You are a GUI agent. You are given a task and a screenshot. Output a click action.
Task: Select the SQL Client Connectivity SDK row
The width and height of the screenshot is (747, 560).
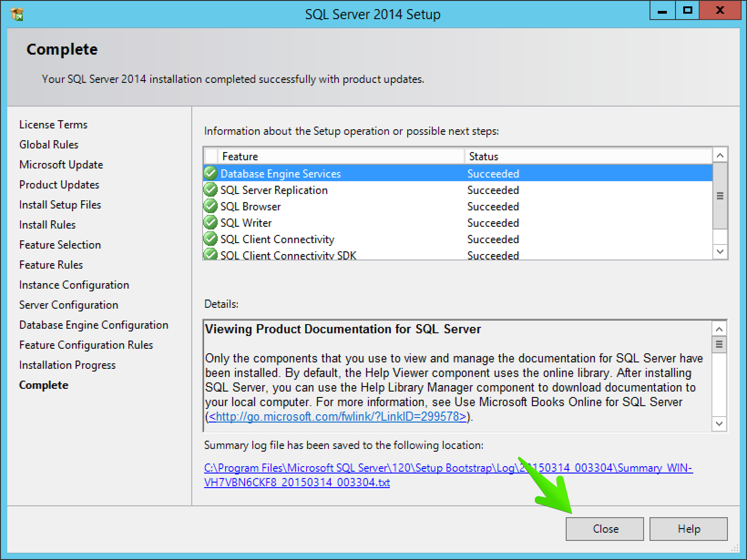[458, 254]
